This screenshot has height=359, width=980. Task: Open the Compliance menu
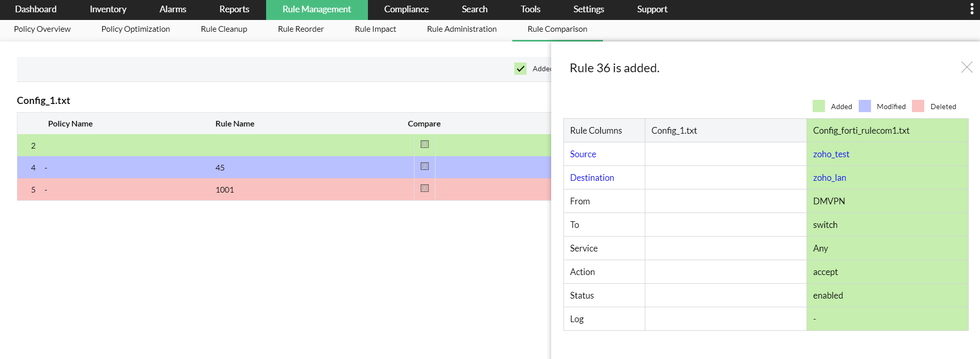406,9
